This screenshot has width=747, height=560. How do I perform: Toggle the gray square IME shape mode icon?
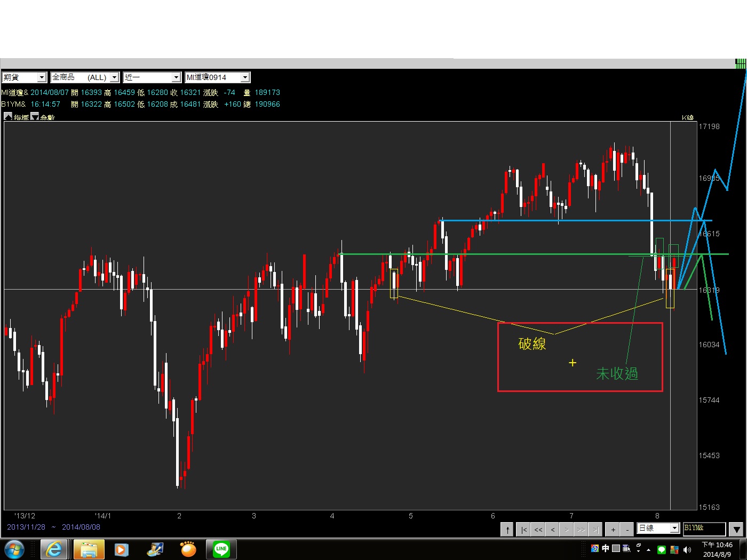[x=616, y=548]
